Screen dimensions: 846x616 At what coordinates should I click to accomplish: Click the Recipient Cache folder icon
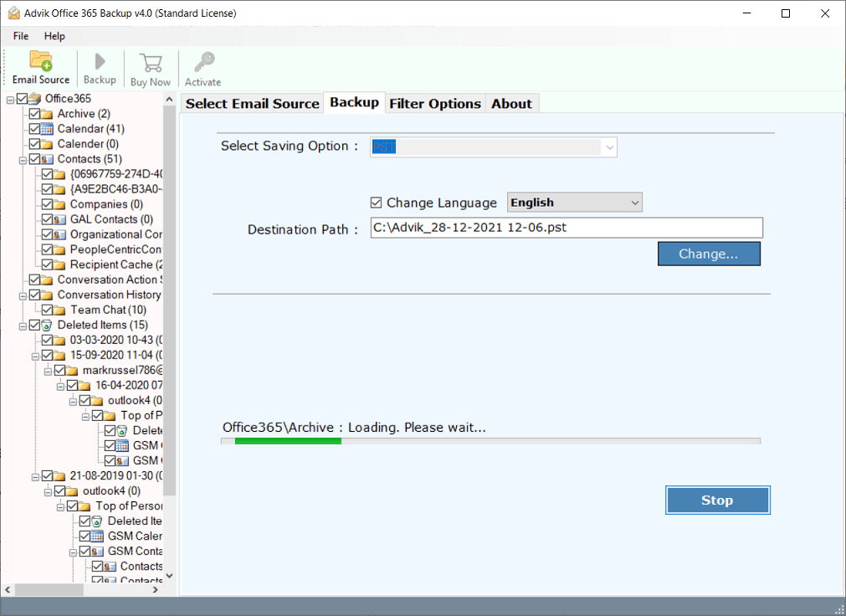pos(59,265)
